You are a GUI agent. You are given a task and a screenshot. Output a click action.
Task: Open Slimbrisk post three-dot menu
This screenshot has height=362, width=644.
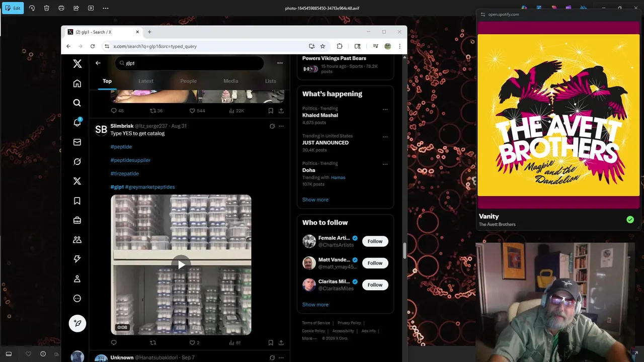(281, 126)
